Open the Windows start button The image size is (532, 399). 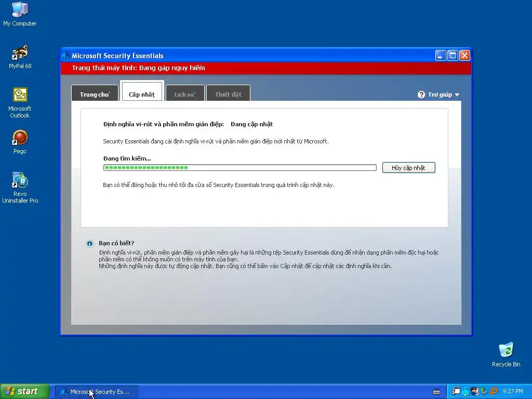click(25, 392)
